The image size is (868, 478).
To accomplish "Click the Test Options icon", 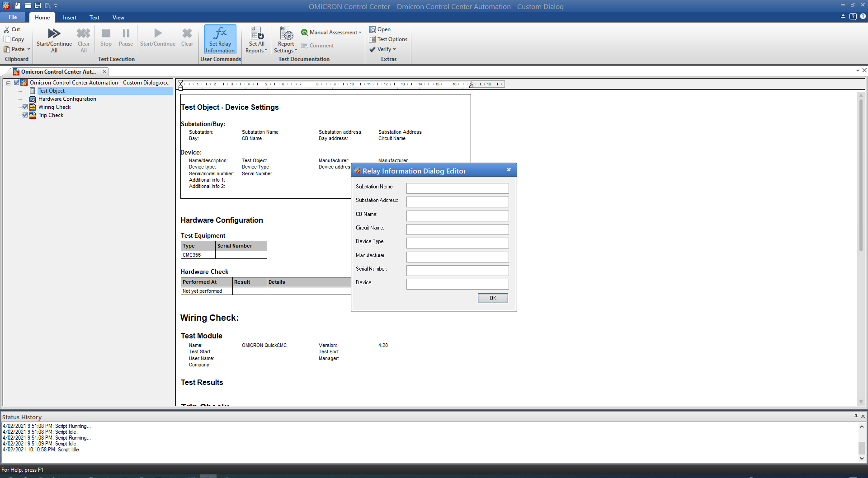I will pos(373,39).
